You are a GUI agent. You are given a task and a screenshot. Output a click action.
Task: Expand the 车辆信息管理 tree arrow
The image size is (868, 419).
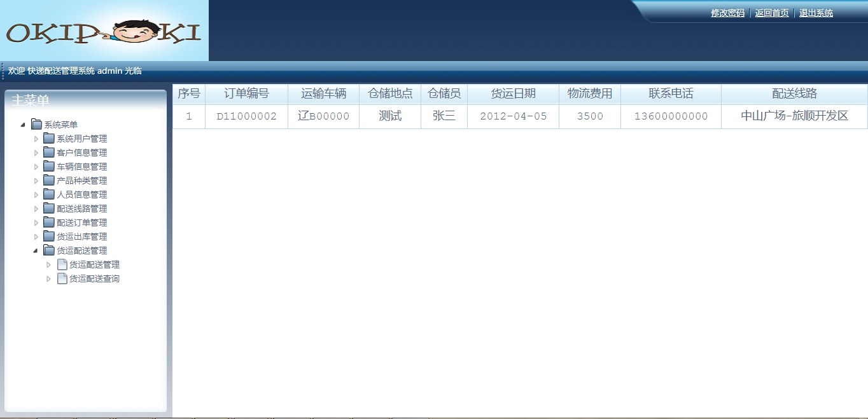click(36, 167)
